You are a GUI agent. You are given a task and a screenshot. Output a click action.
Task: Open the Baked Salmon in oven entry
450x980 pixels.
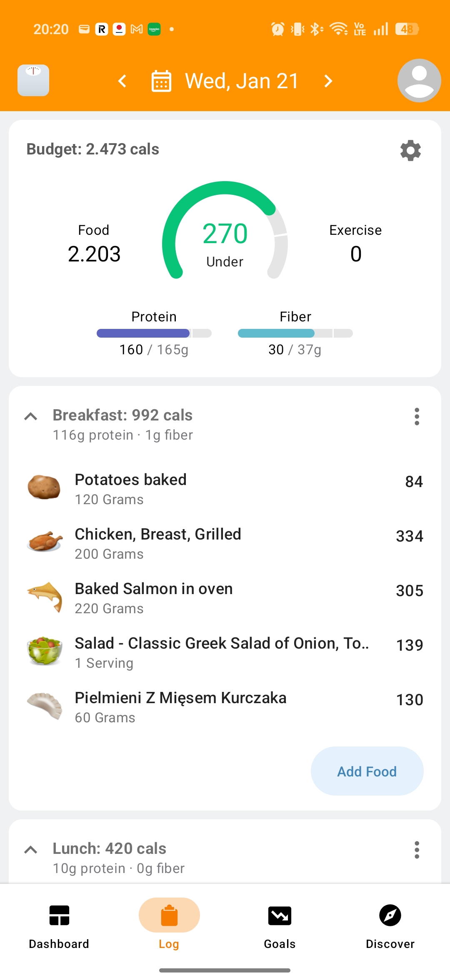point(225,598)
